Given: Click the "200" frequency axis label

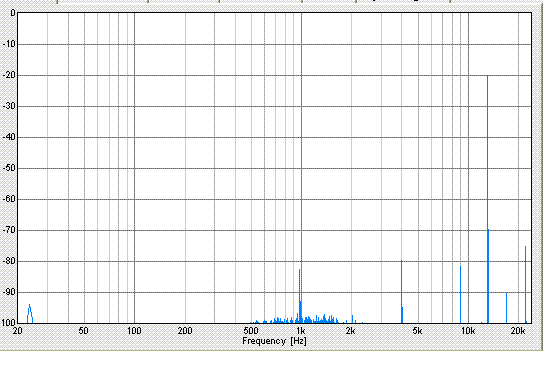Looking at the screenshot, I should click(185, 331).
